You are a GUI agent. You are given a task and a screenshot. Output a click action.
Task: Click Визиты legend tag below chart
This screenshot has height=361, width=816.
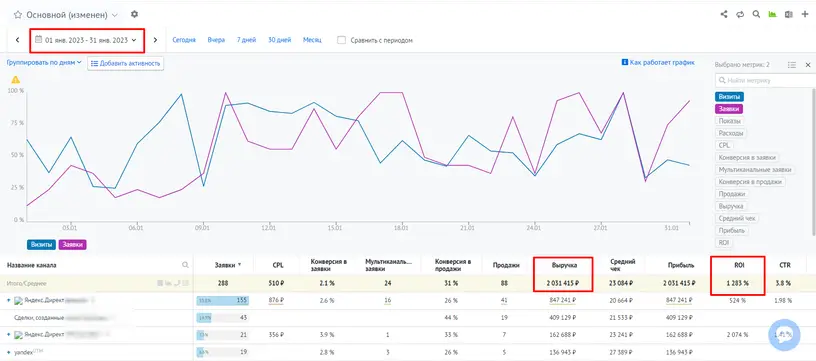click(41, 245)
